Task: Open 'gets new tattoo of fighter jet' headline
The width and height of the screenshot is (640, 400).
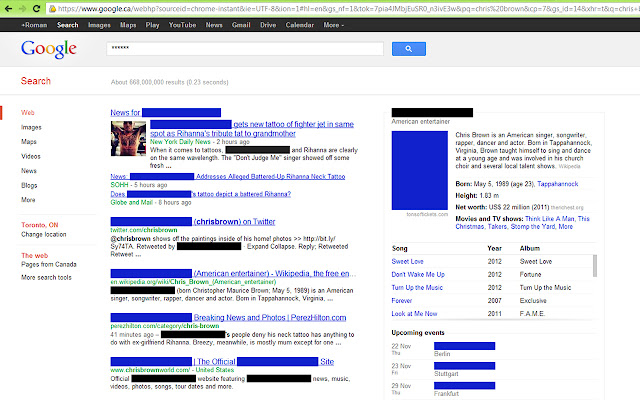Action: (252, 129)
